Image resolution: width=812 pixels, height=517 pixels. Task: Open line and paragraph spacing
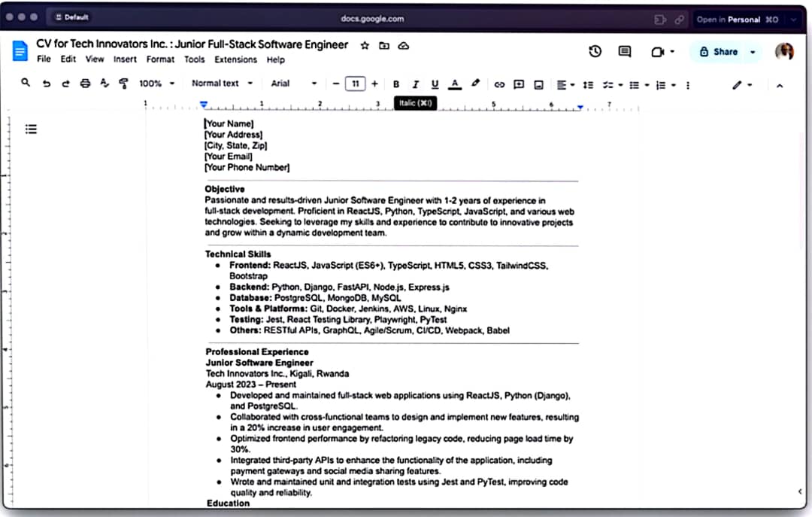click(x=588, y=85)
